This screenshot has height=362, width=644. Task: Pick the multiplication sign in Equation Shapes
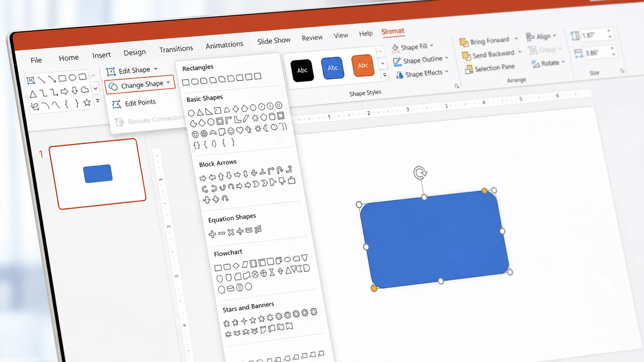pyautogui.click(x=231, y=232)
